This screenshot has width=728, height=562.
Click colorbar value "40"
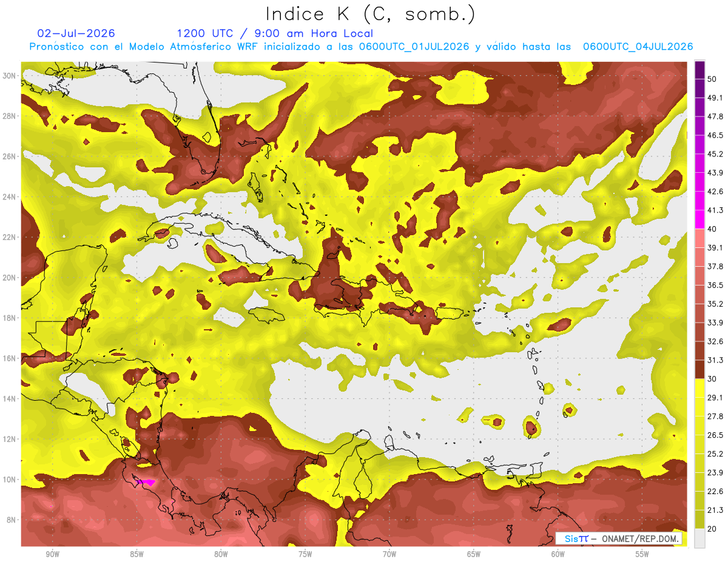tap(712, 229)
